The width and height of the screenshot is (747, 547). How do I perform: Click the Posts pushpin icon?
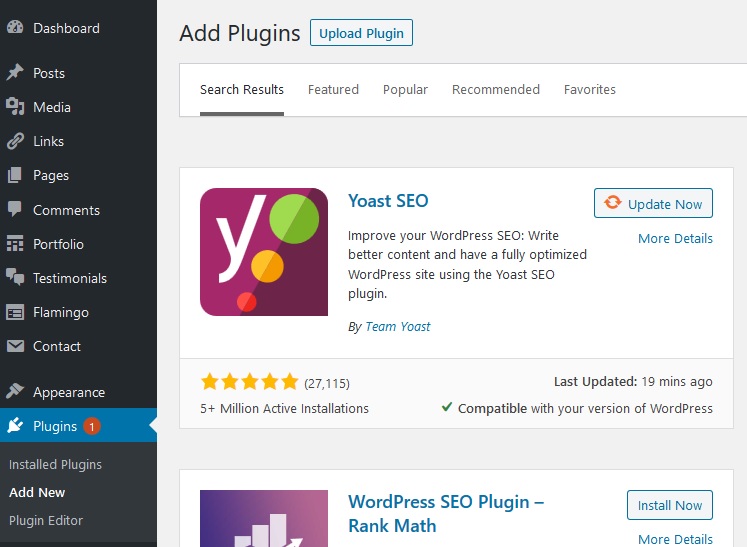[x=15, y=72]
